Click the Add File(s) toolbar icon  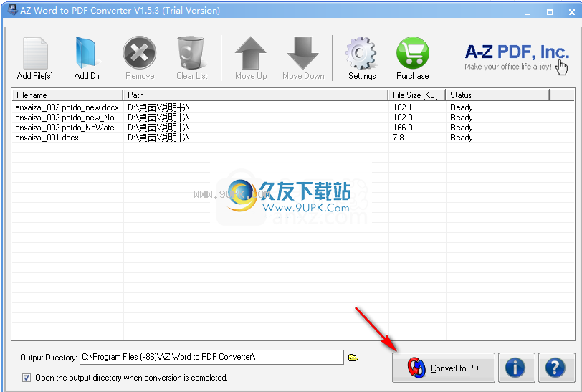pyautogui.click(x=35, y=54)
